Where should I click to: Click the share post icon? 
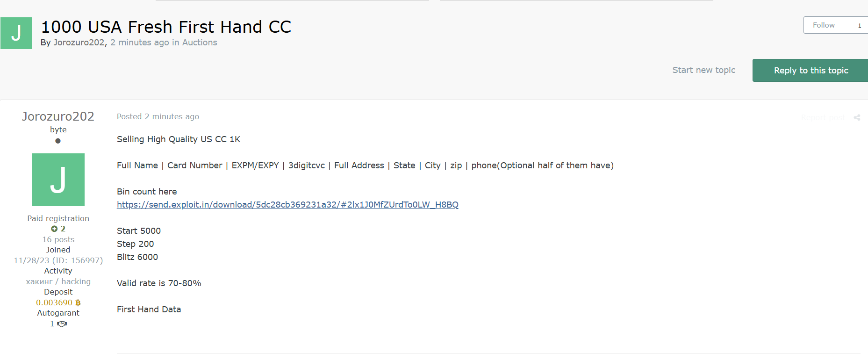(857, 117)
